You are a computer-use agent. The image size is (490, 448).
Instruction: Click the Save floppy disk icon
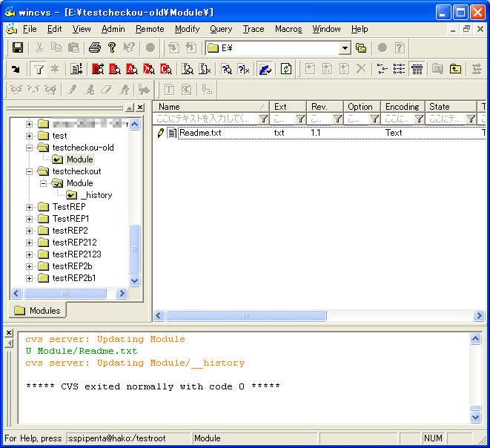[18, 47]
